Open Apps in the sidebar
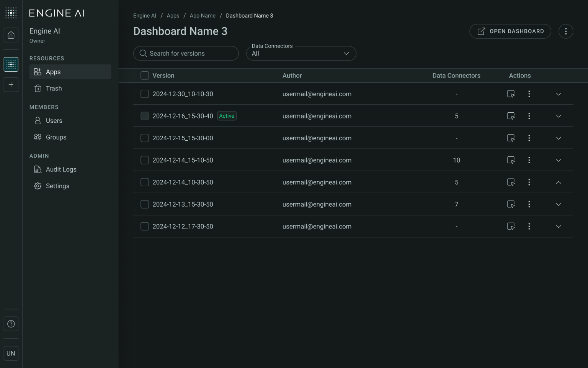The image size is (588, 368). pos(70,72)
